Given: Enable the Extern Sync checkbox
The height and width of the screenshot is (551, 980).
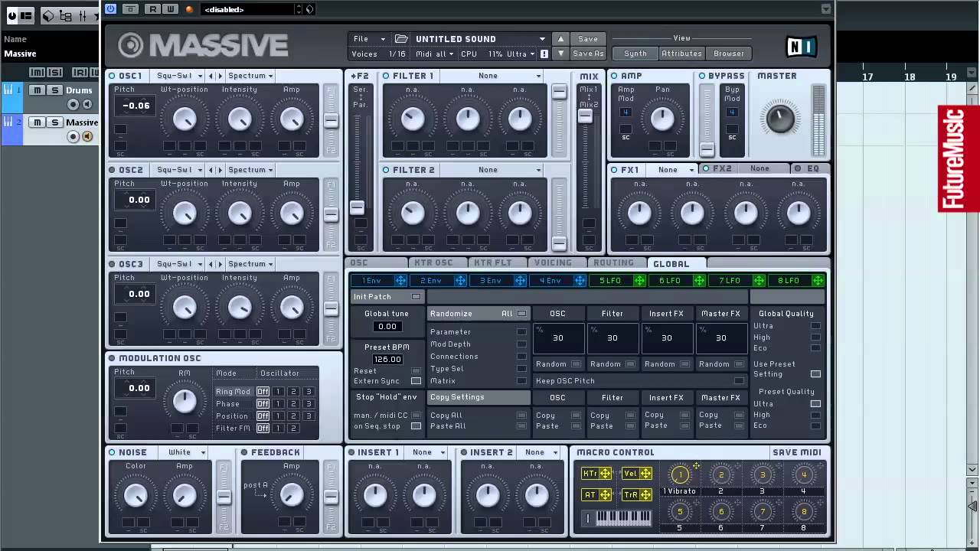Looking at the screenshot, I should (x=416, y=381).
